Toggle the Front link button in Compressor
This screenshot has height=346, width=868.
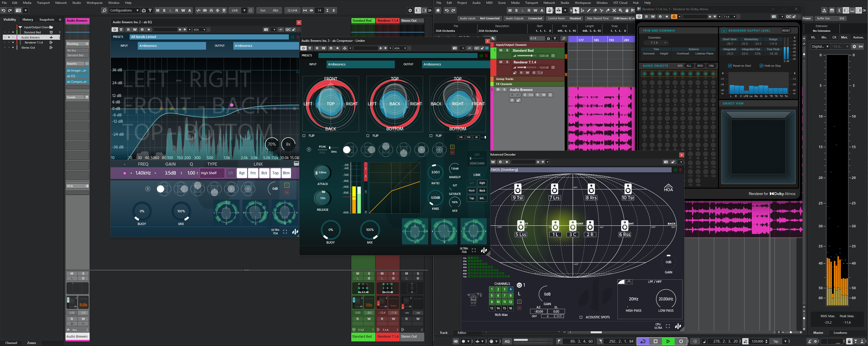[471, 191]
